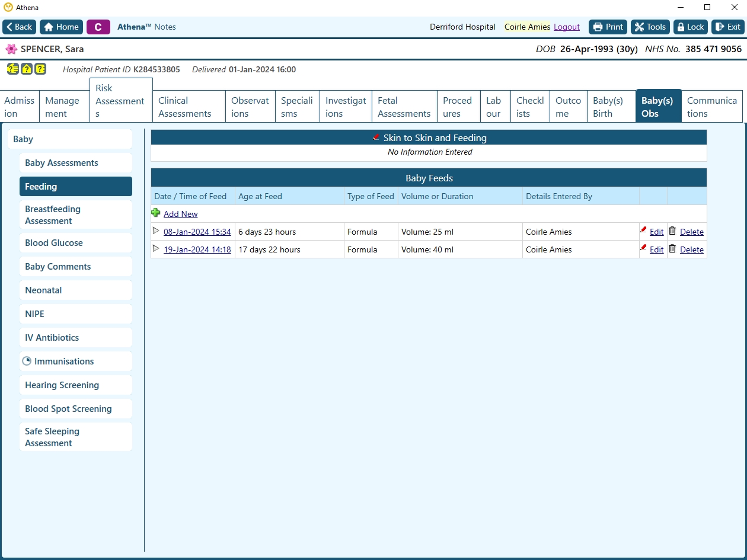This screenshot has width=747, height=560.
Task: Switch to the Outcome tab
Action: pyautogui.click(x=569, y=107)
